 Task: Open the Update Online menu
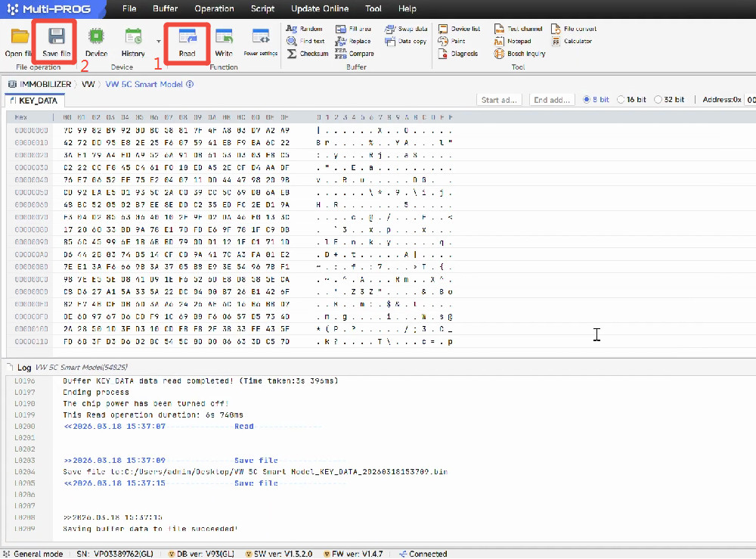click(x=320, y=9)
